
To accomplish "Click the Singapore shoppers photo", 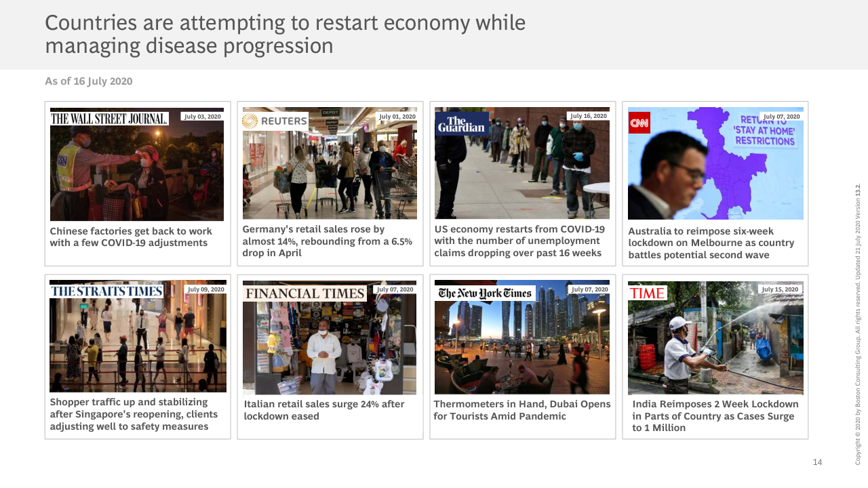I will click(x=138, y=336).
